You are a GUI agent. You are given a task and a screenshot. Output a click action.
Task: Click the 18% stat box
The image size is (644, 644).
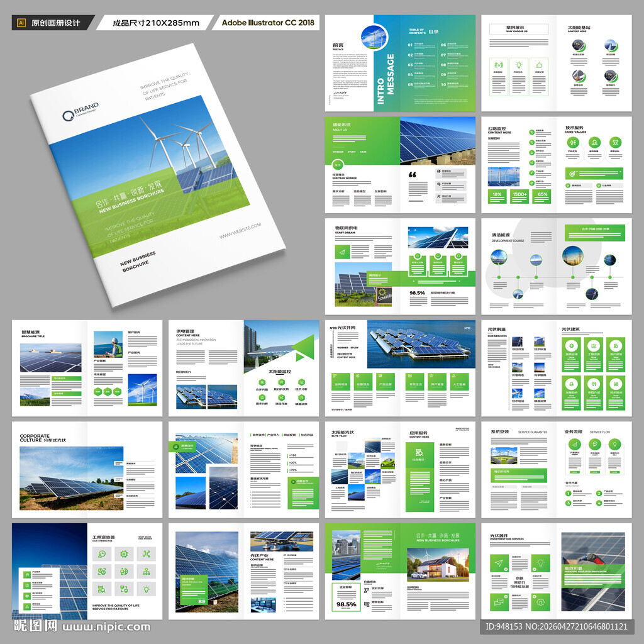497,196
